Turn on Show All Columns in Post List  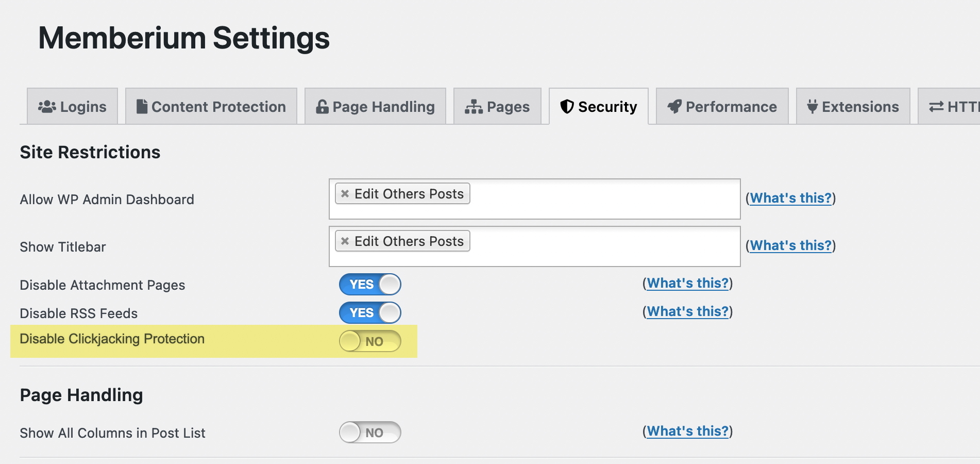(370, 433)
